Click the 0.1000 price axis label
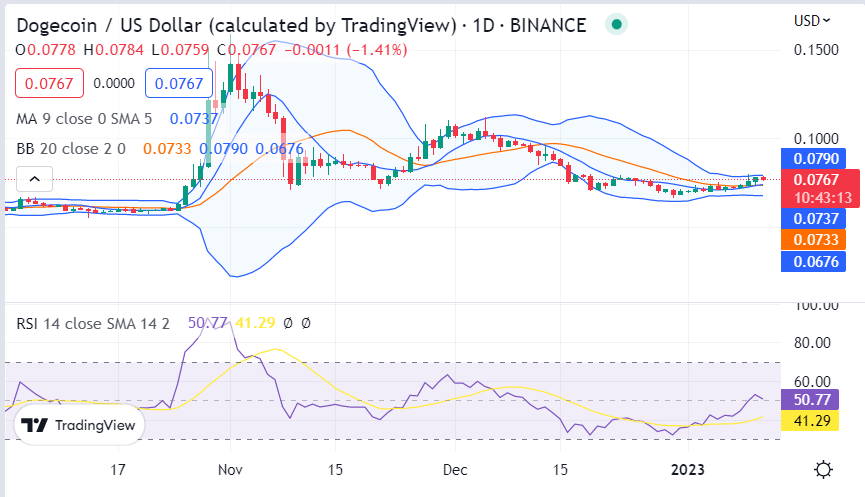 pyautogui.click(x=816, y=138)
